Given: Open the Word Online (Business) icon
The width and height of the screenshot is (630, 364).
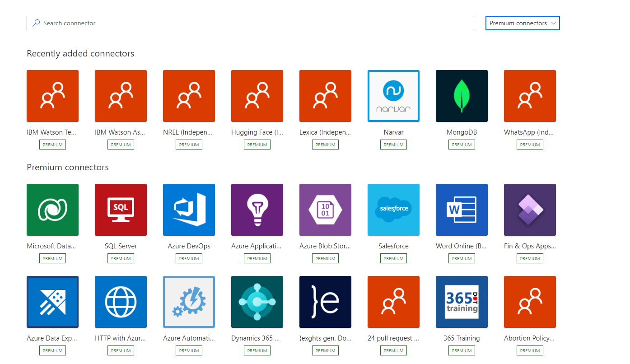Looking at the screenshot, I should coord(462,210).
